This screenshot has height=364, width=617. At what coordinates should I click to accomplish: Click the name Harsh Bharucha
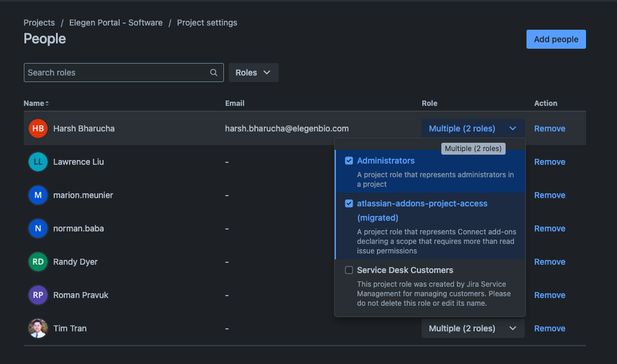tap(84, 128)
